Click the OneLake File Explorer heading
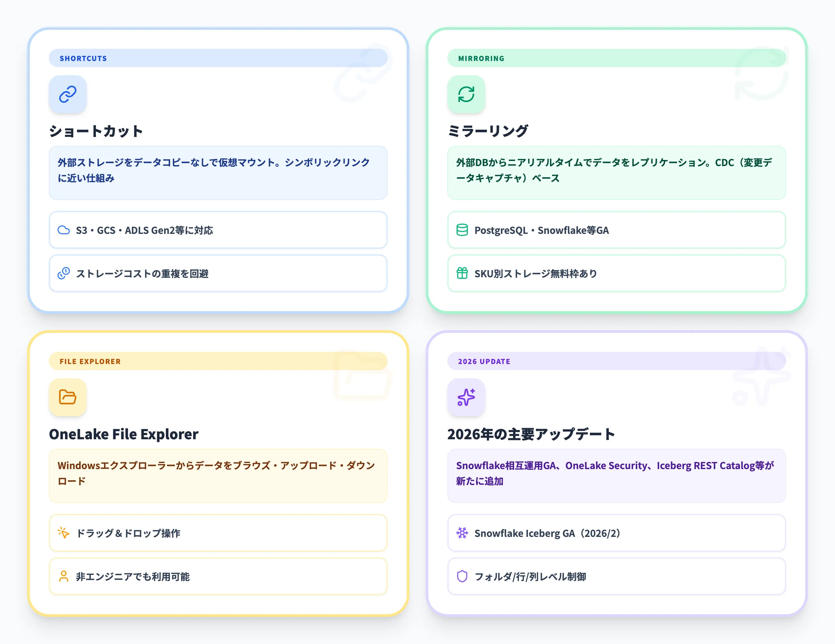835x644 pixels. (123, 434)
